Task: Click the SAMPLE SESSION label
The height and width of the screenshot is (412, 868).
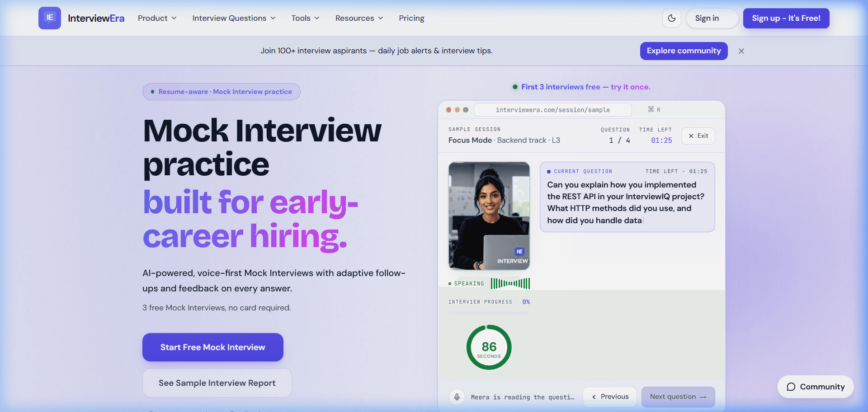Action: [474, 129]
